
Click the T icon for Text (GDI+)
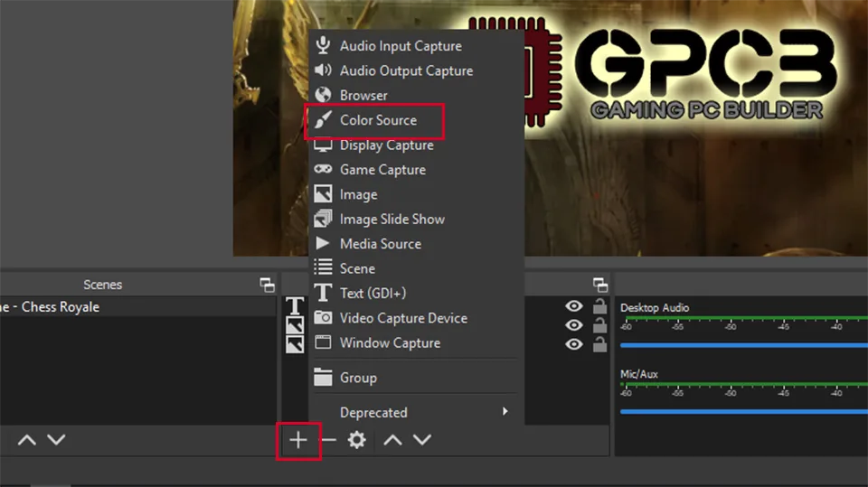point(323,293)
